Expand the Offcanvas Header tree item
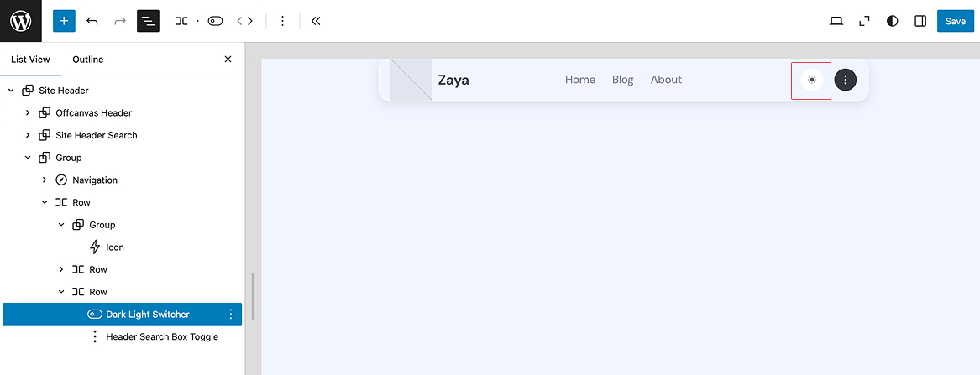The width and height of the screenshot is (980, 375). [x=28, y=113]
